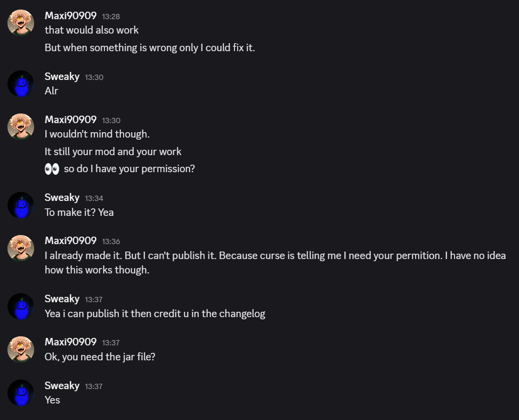Image resolution: width=519 pixels, height=420 pixels.
Task: Click the Sweaky username above "To make it? Yea"
Action: [x=62, y=198]
